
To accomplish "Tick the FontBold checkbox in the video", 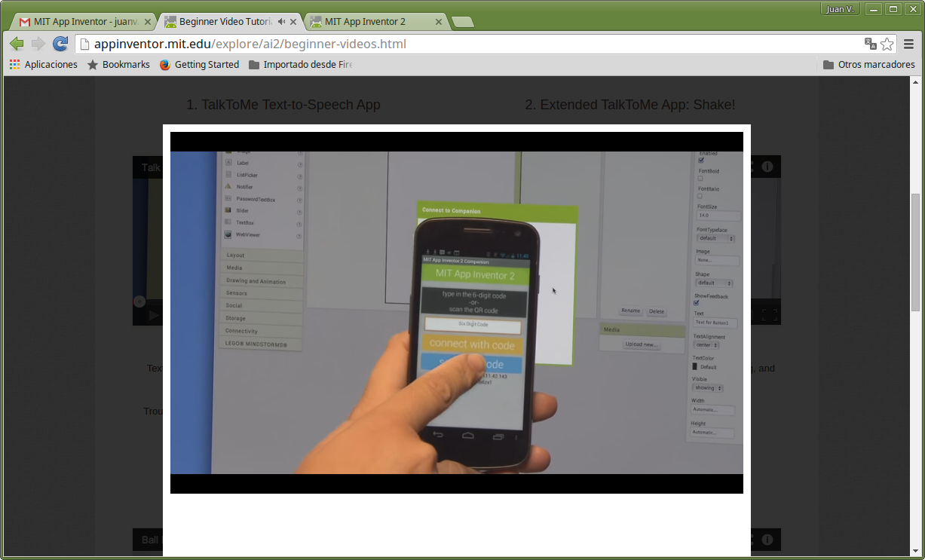I will 700,179.
